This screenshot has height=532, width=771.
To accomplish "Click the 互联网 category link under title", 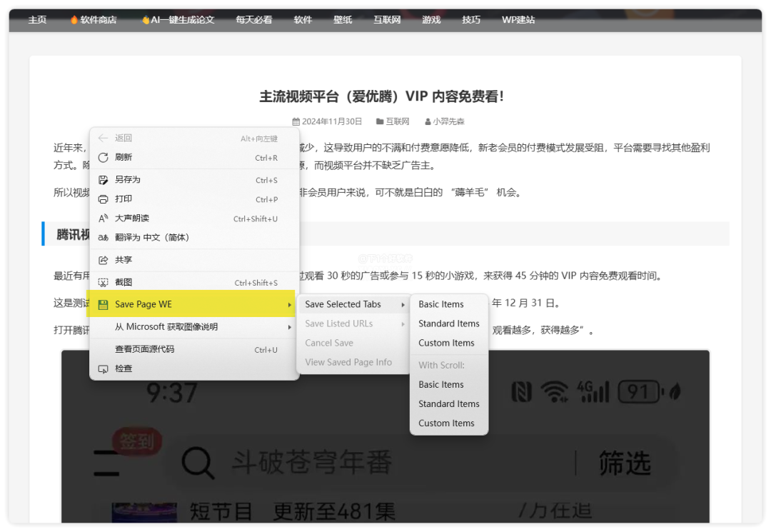I will pos(397,121).
